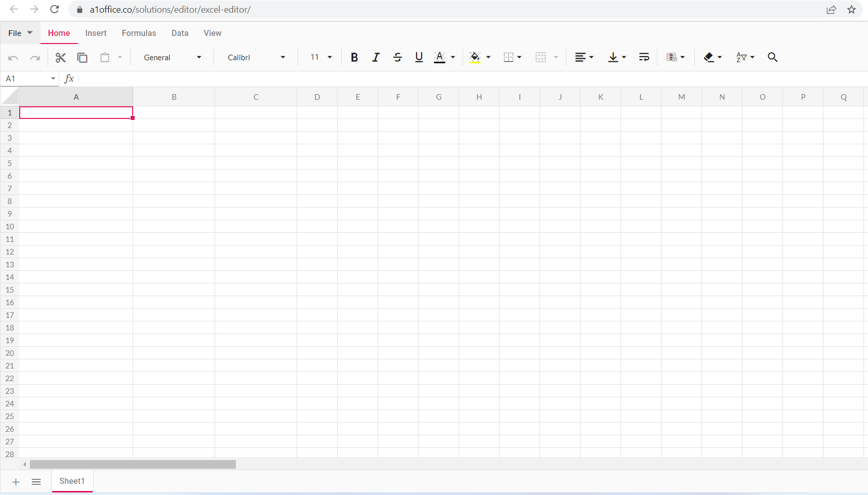868x495 pixels.
Task: Select the Sheet1 tab
Action: pyautogui.click(x=72, y=481)
